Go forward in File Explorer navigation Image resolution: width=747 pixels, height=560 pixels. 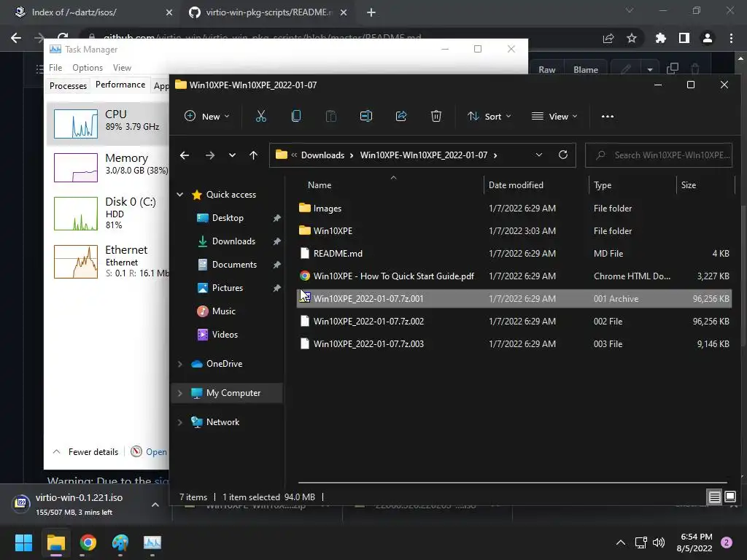[x=209, y=155]
